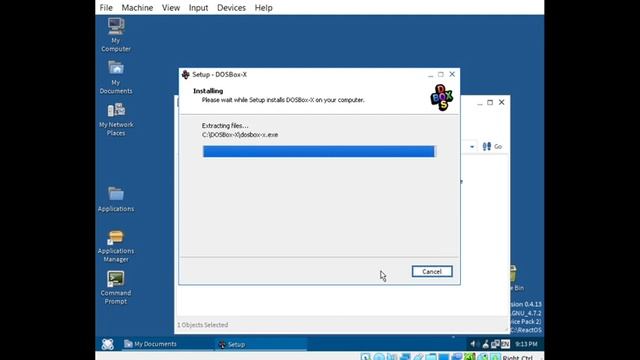This screenshot has height=360, width=640.
Task: Open the View menu
Action: tap(171, 8)
